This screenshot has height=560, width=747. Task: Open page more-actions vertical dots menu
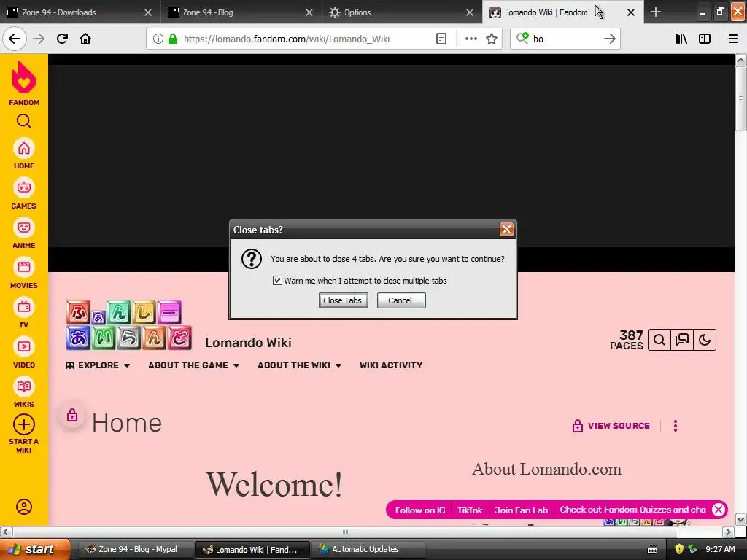(675, 426)
